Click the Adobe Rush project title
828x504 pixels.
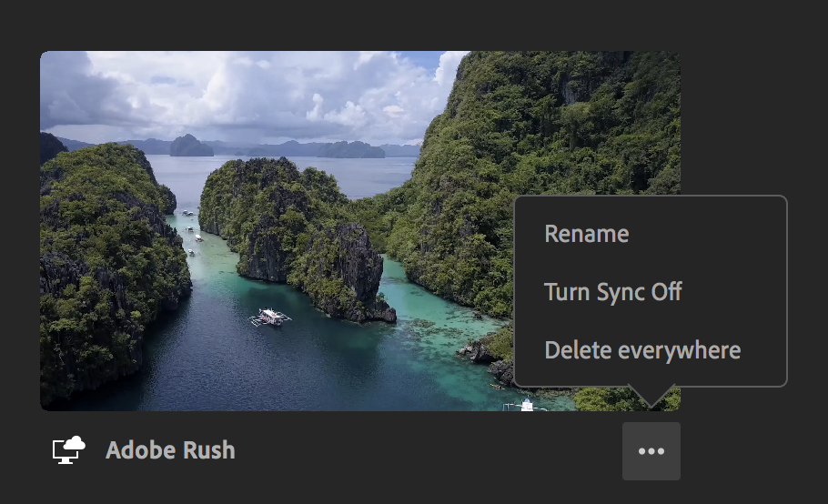(x=170, y=449)
